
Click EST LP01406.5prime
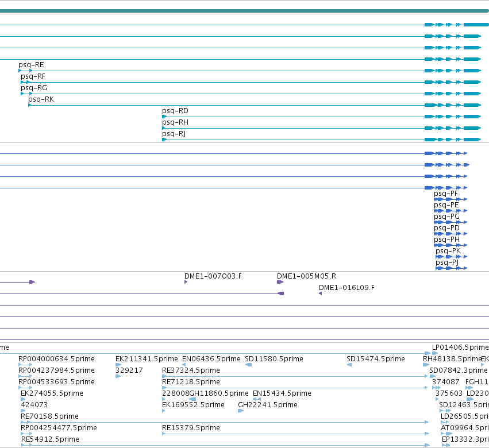[460, 347]
